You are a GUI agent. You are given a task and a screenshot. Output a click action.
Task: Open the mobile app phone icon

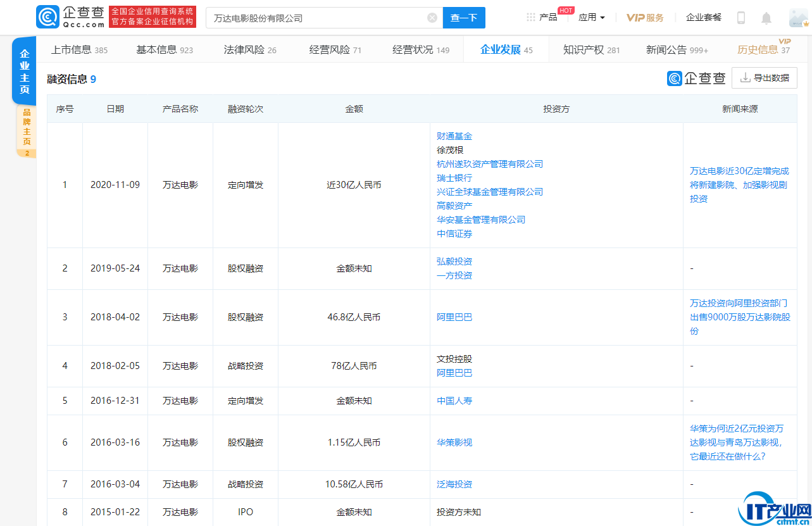(741, 18)
